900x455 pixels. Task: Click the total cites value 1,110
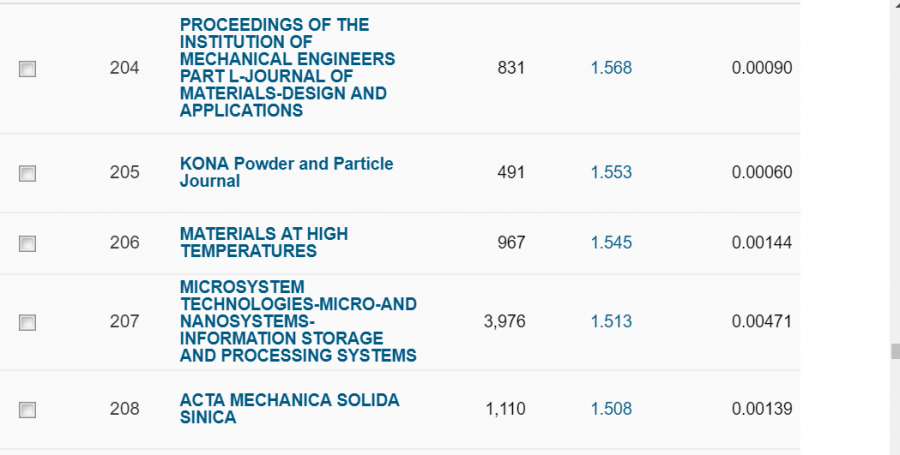pos(505,408)
